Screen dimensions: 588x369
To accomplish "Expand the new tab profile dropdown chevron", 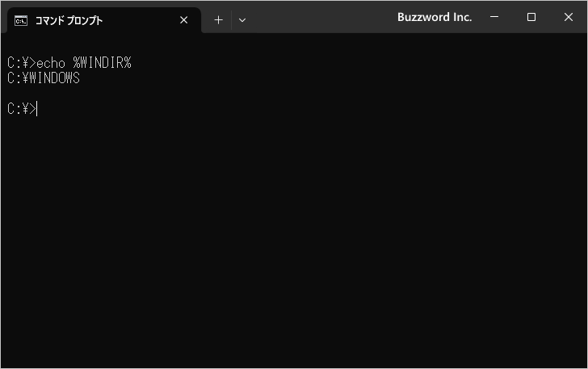I will [242, 20].
